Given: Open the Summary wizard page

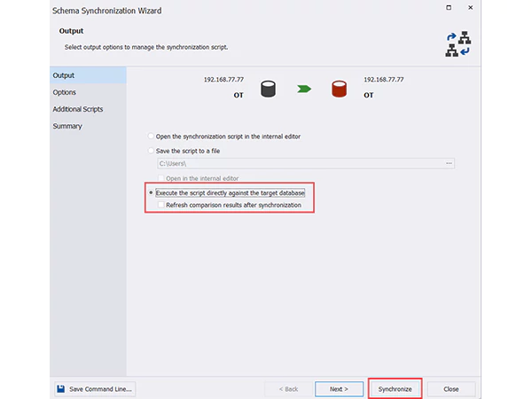Looking at the screenshot, I should (88, 126).
